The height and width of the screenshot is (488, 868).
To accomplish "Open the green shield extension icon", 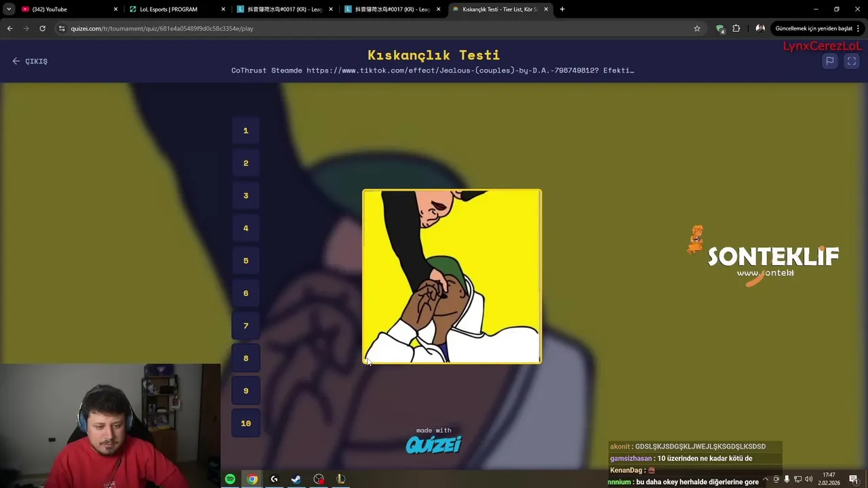I will pos(720,28).
